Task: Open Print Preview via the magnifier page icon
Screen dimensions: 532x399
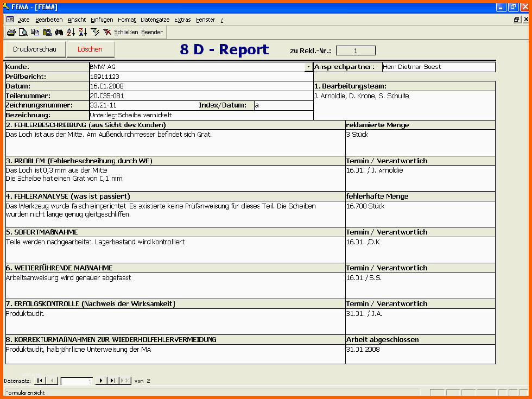Action: coord(23,32)
